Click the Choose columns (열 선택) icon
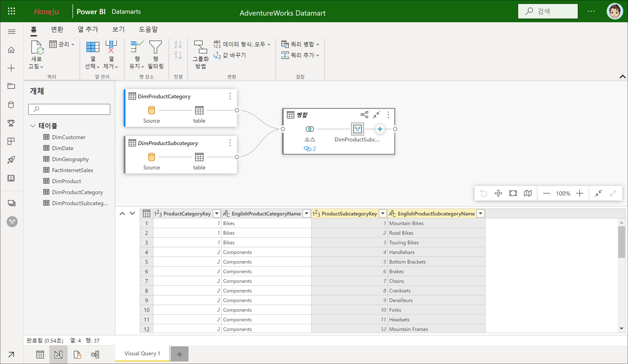The image size is (628, 364). click(92, 47)
